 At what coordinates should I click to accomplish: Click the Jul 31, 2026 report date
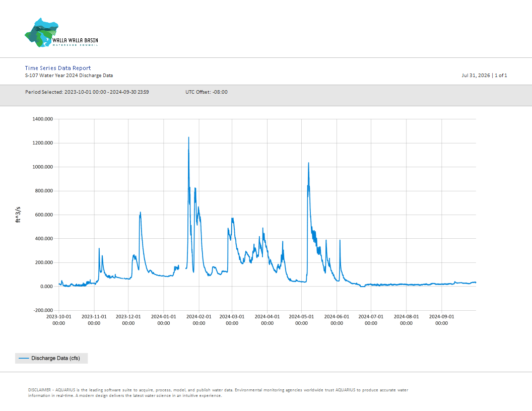[476, 75]
